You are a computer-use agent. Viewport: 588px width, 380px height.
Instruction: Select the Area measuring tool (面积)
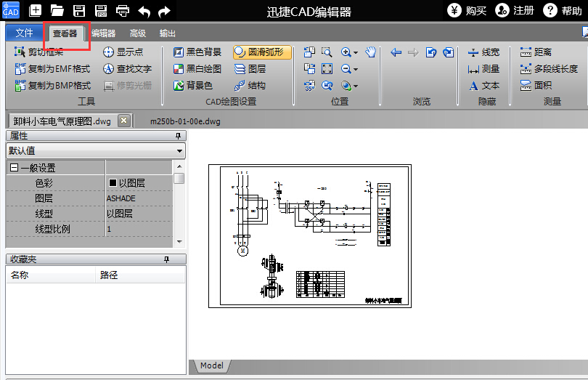(x=536, y=86)
